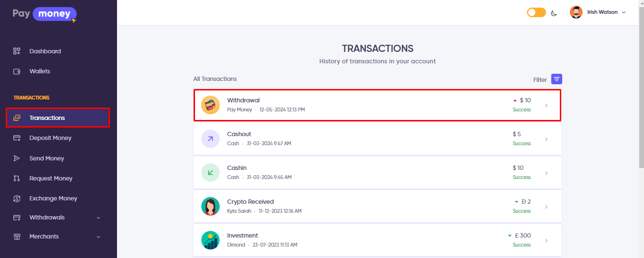The height and width of the screenshot is (258, 644).
Task: Open the Cashout transaction details chevron
Action: click(546, 139)
